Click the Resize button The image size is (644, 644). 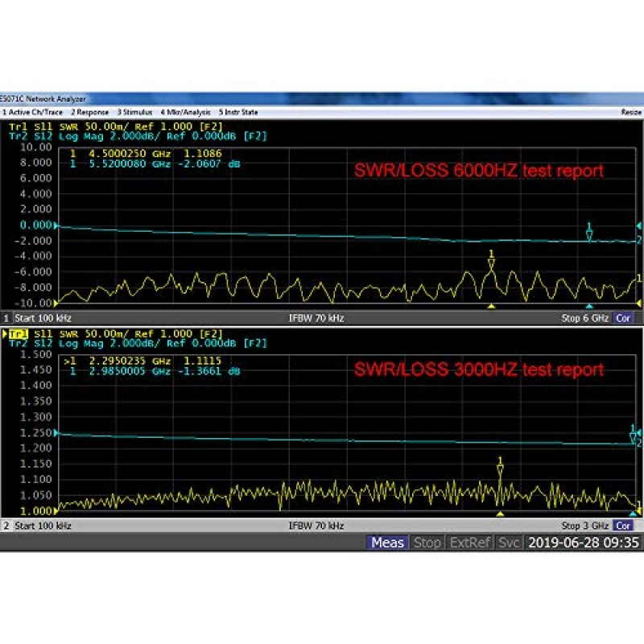coord(630,112)
